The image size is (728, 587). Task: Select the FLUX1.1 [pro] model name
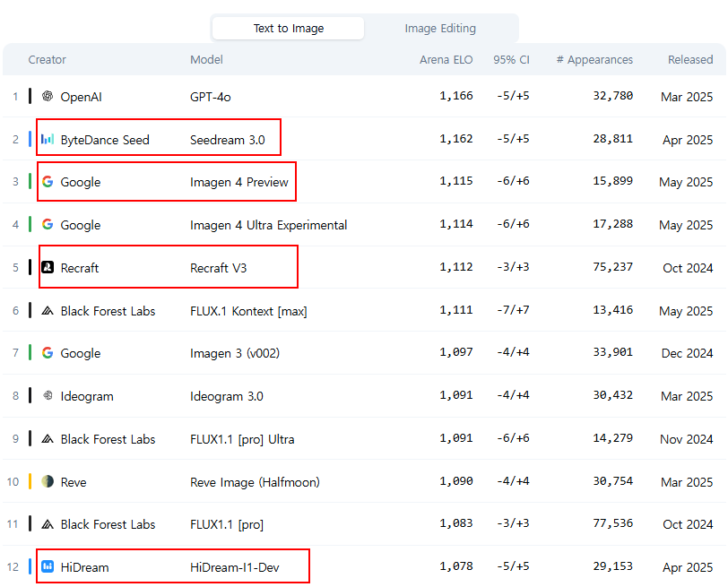tap(227, 525)
